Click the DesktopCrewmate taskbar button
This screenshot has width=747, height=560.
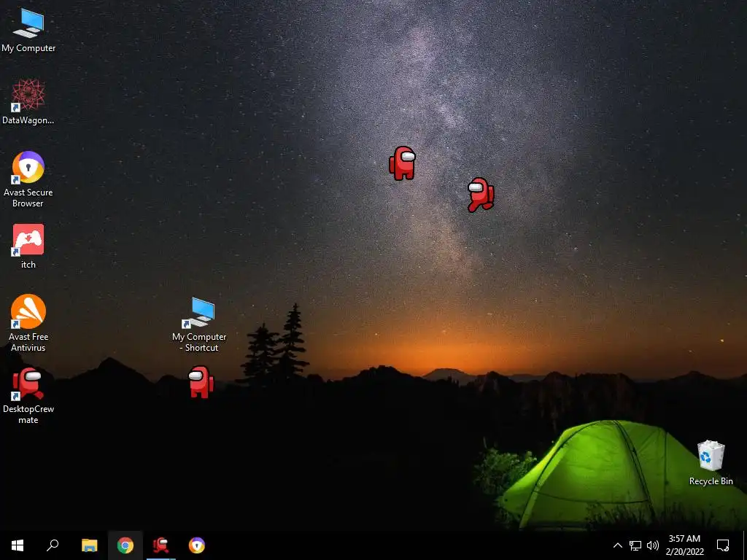tap(161, 545)
